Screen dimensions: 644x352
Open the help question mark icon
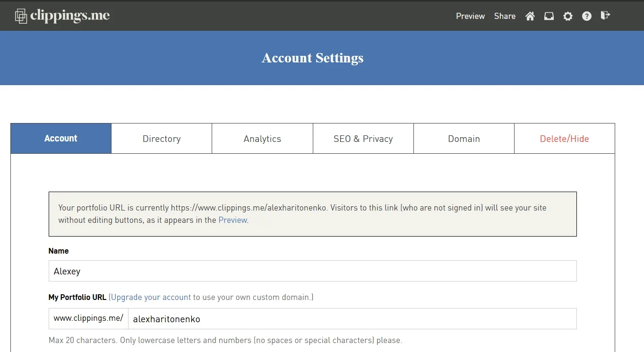[x=587, y=16]
